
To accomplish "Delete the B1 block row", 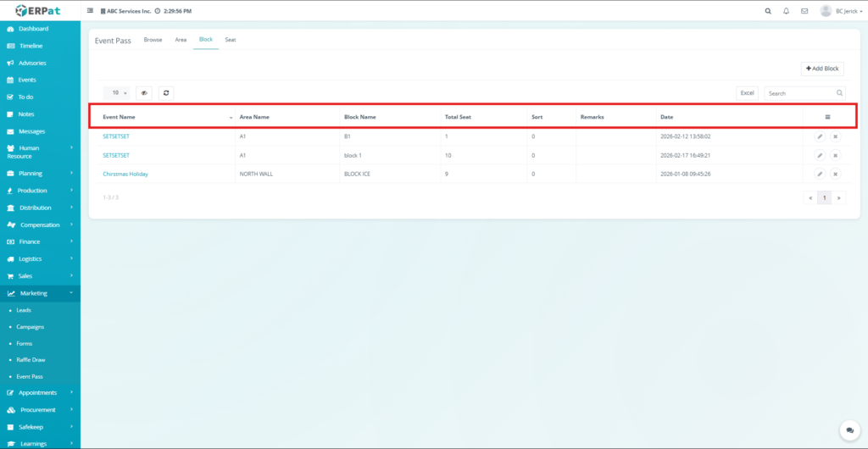I will coord(835,136).
